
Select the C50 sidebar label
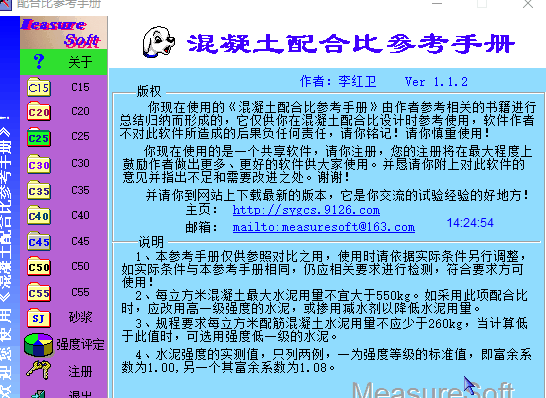tap(80, 266)
